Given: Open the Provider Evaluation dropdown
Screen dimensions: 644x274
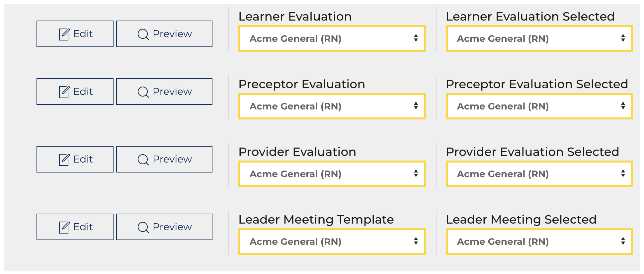Looking at the screenshot, I should point(332,174).
